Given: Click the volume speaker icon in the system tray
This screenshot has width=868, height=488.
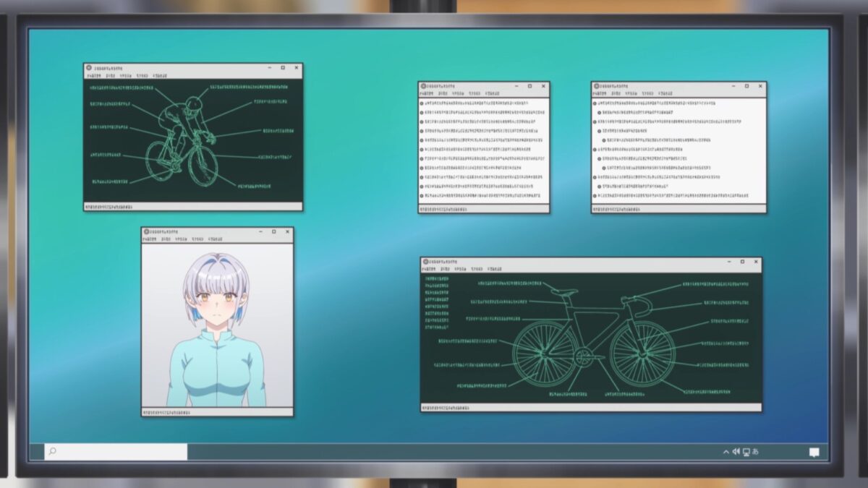Looking at the screenshot, I should coord(736,452).
